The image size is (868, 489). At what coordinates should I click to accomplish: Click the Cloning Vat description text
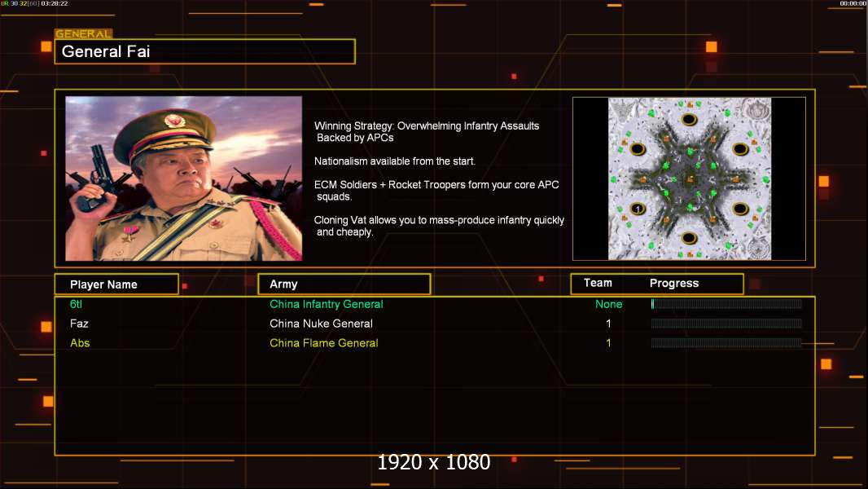coord(439,226)
